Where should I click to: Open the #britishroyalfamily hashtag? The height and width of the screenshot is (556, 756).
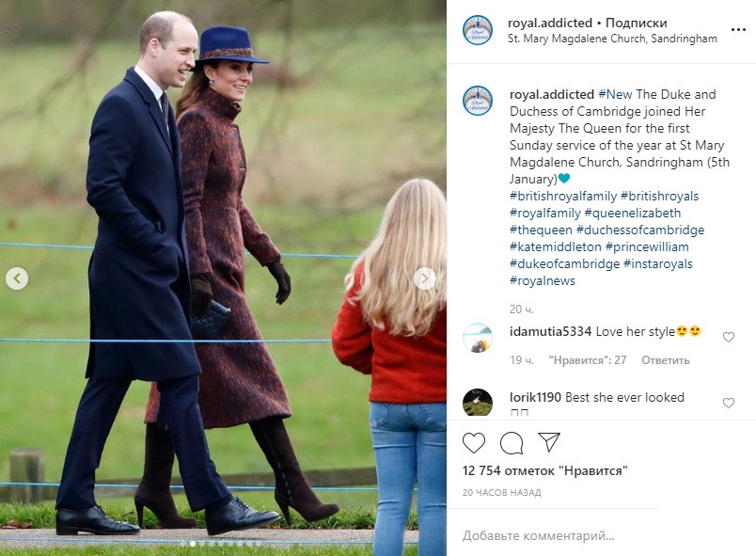(x=563, y=197)
